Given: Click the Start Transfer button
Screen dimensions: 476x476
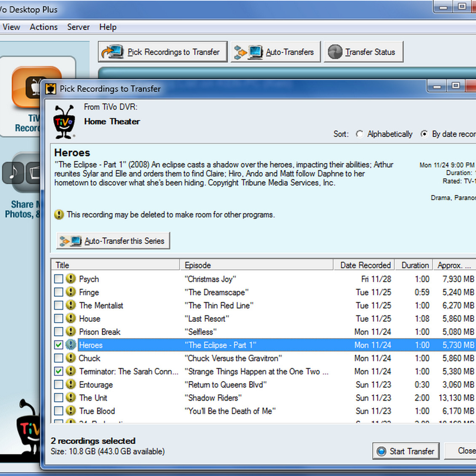Looking at the screenshot, I should [x=406, y=451].
